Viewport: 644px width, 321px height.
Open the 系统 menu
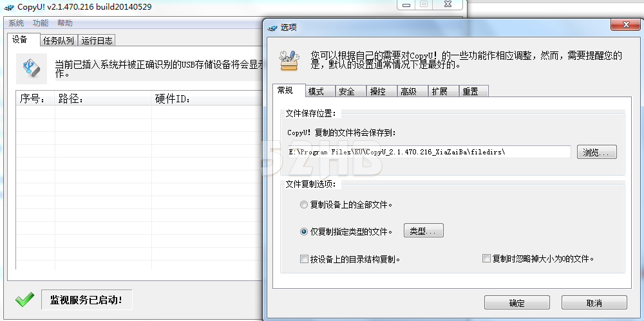tap(16, 23)
